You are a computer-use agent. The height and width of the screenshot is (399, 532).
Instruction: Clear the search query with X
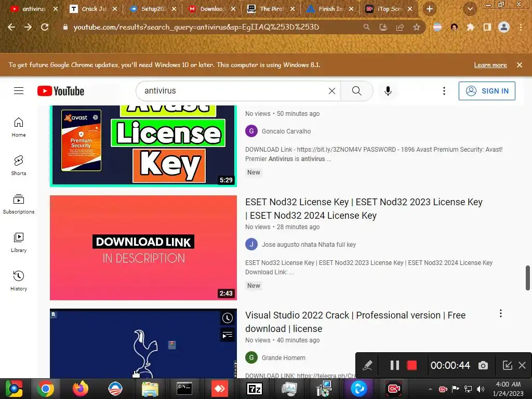(x=332, y=90)
